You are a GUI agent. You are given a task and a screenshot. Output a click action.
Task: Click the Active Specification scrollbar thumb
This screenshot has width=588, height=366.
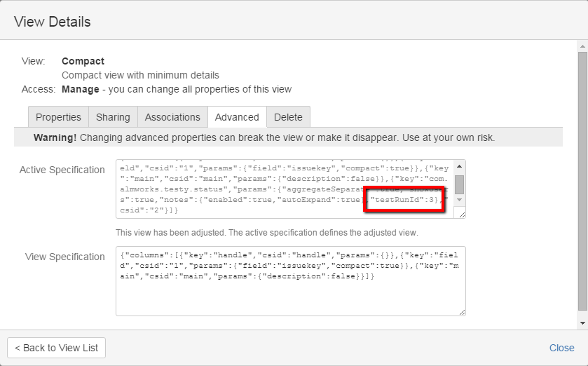click(x=460, y=184)
